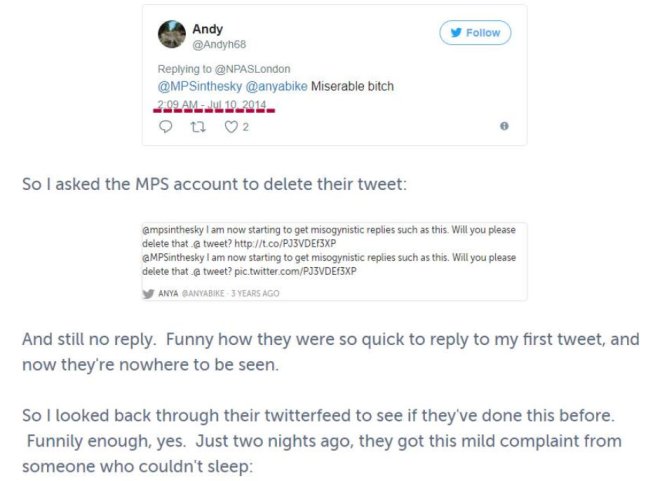This screenshot has width=648, height=481.
Task: Open the tweet info icon
Action: click(x=504, y=126)
